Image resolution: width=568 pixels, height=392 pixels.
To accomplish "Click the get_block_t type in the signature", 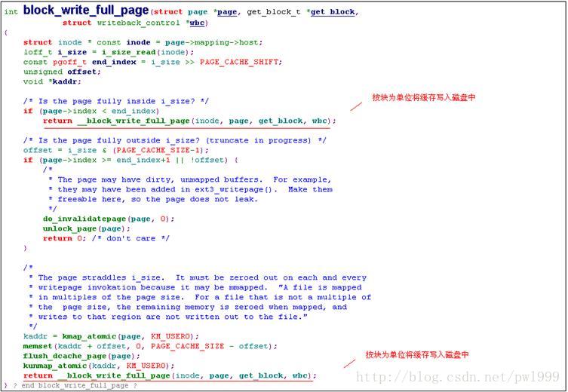I will pyautogui.click(x=274, y=12).
